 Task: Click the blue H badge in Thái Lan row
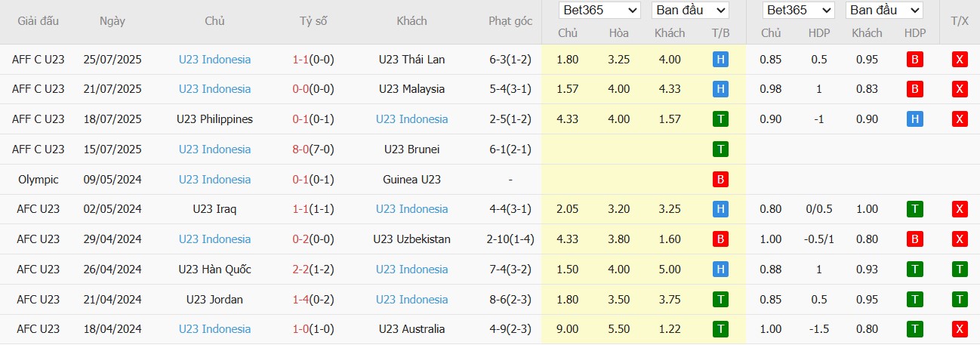pos(720,60)
